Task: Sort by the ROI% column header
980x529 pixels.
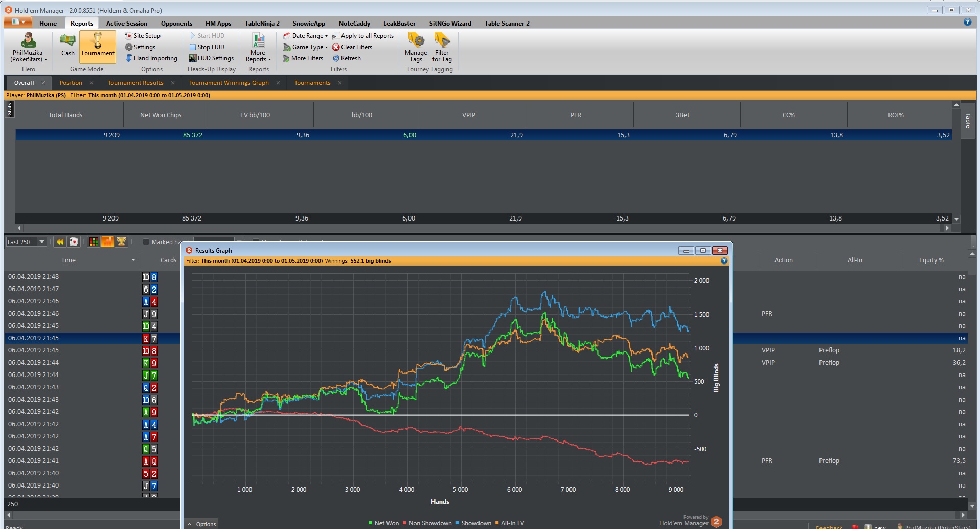Action: [896, 115]
